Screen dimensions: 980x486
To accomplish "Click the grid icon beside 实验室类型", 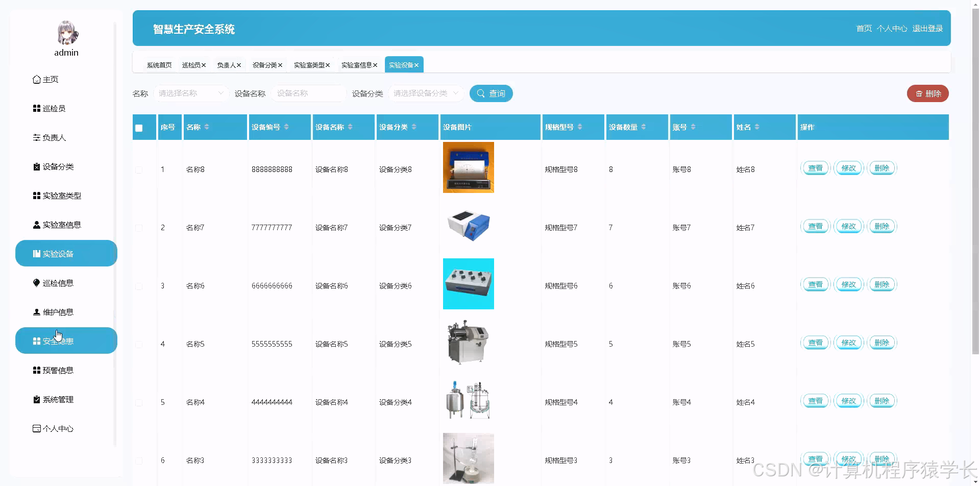I will [x=37, y=196].
